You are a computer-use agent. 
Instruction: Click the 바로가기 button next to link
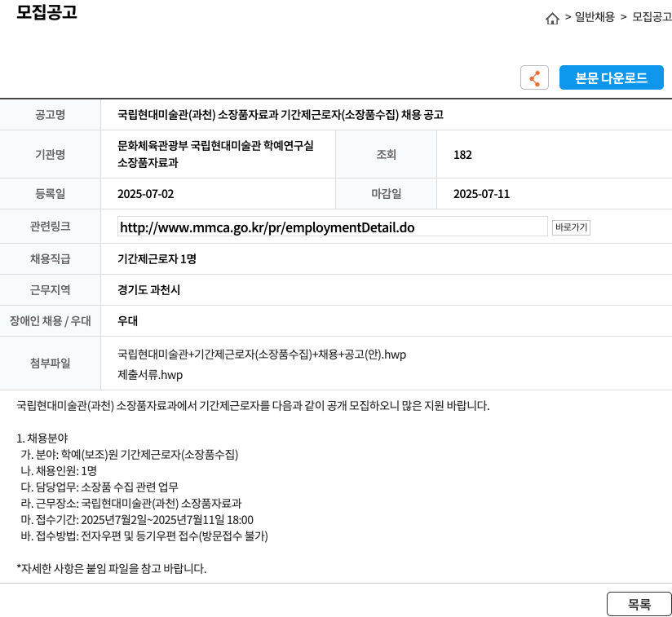pyautogui.click(x=571, y=227)
